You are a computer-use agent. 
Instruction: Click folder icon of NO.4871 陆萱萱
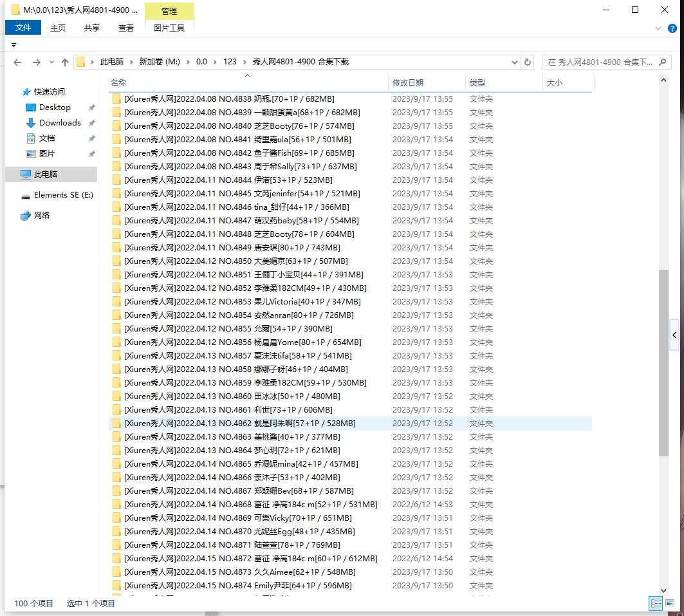116,545
